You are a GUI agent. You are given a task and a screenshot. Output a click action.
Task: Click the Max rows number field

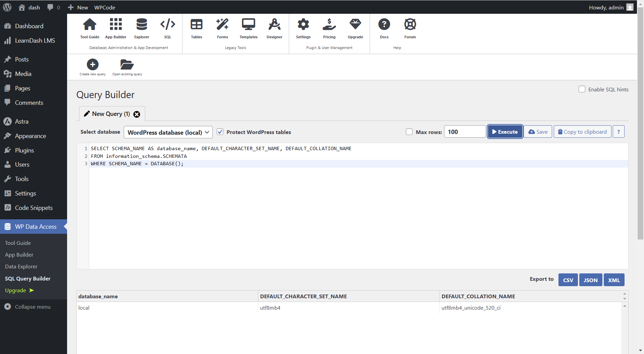click(x=465, y=132)
